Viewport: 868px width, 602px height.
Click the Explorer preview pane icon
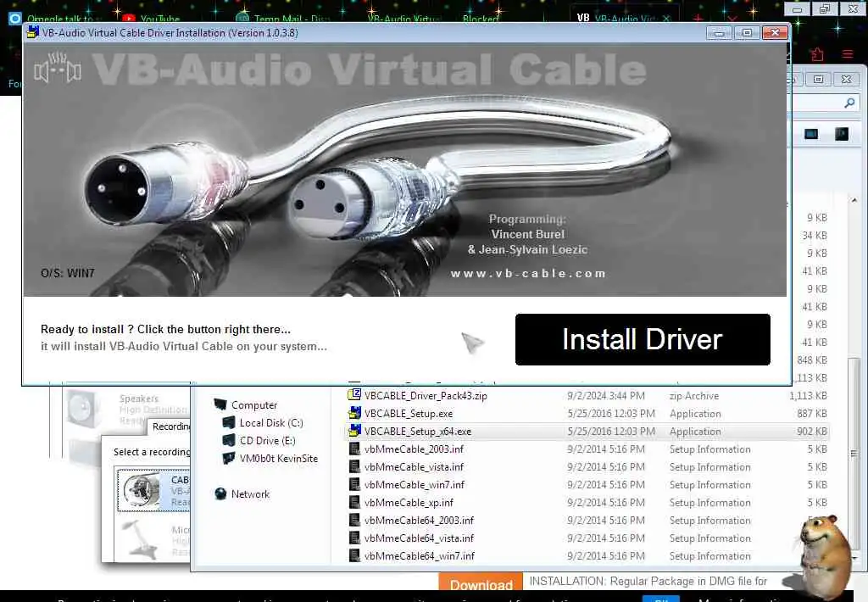(x=842, y=134)
